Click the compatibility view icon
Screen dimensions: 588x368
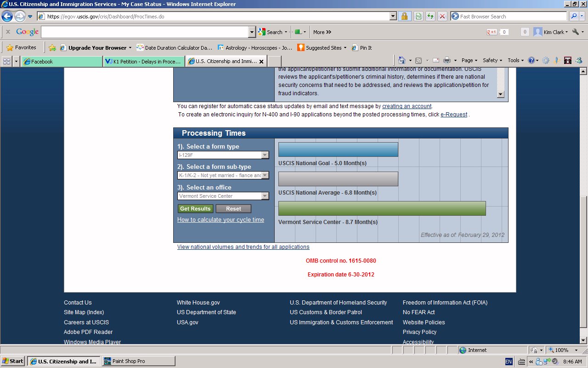click(x=418, y=17)
